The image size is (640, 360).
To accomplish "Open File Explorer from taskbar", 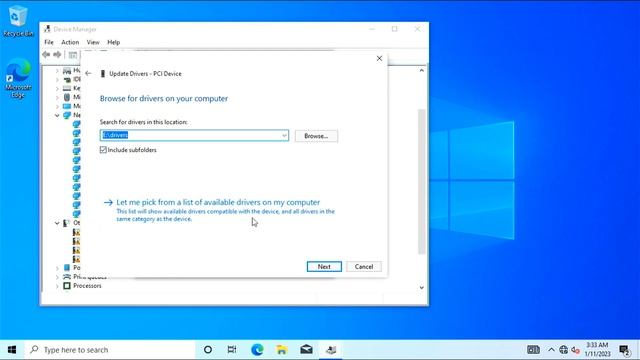I will coord(282,349).
